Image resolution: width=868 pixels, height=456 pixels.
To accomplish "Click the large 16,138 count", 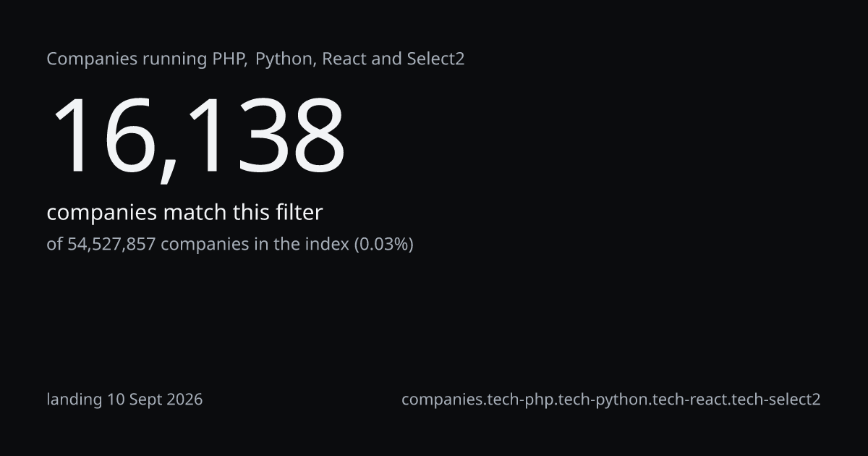I will click(197, 136).
